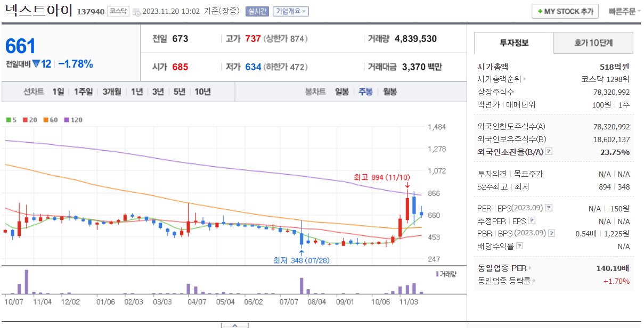Select the 10년 line chart period
644x328 pixels.
(x=202, y=92)
